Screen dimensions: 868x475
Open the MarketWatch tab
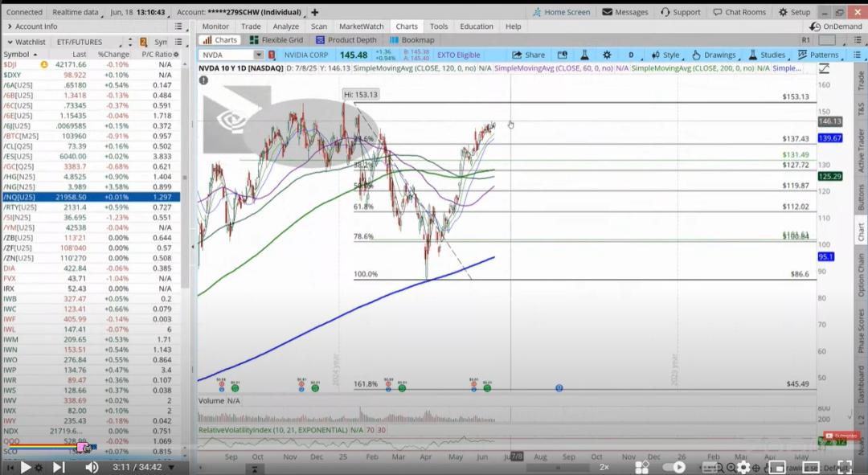point(361,26)
